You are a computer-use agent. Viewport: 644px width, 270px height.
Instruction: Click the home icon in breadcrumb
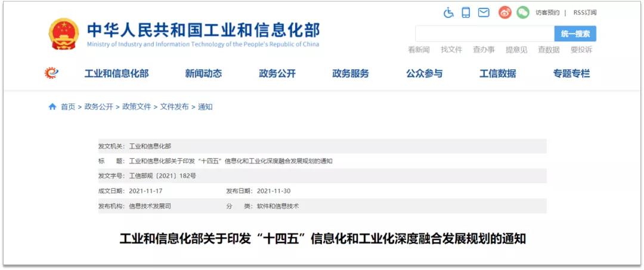pyautogui.click(x=52, y=106)
